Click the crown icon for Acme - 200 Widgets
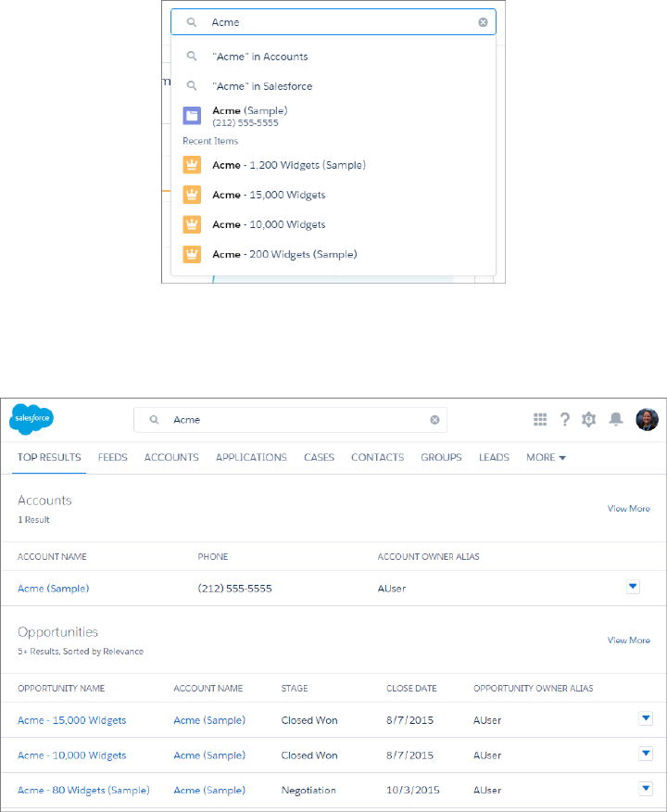Viewport: 667px width, 812px height. (x=192, y=254)
